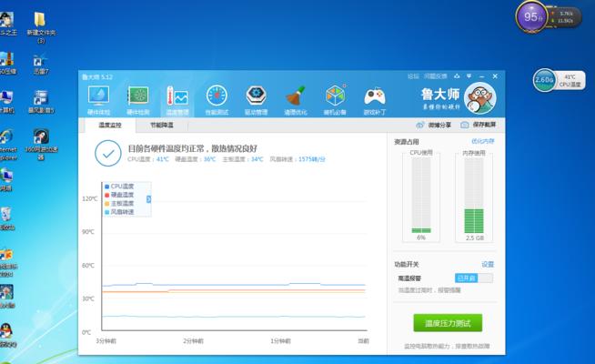The width and height of the screenshot is (595, 364).
Task: Toggle 硬盘温度 red legend entry
Action: (x=119, y=195)
